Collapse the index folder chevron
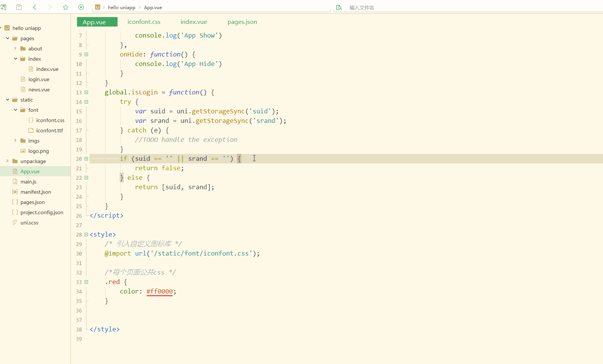 tap(16, 59)
